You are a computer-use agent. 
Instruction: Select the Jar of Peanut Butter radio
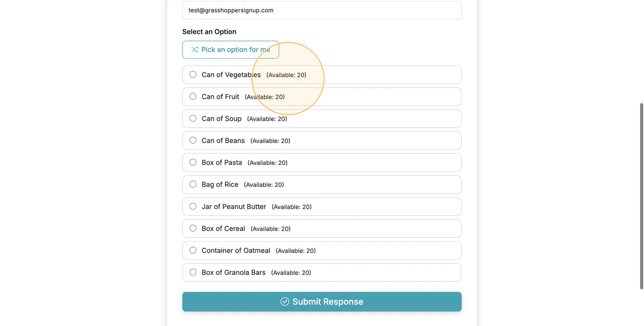(x=193, y=206)
